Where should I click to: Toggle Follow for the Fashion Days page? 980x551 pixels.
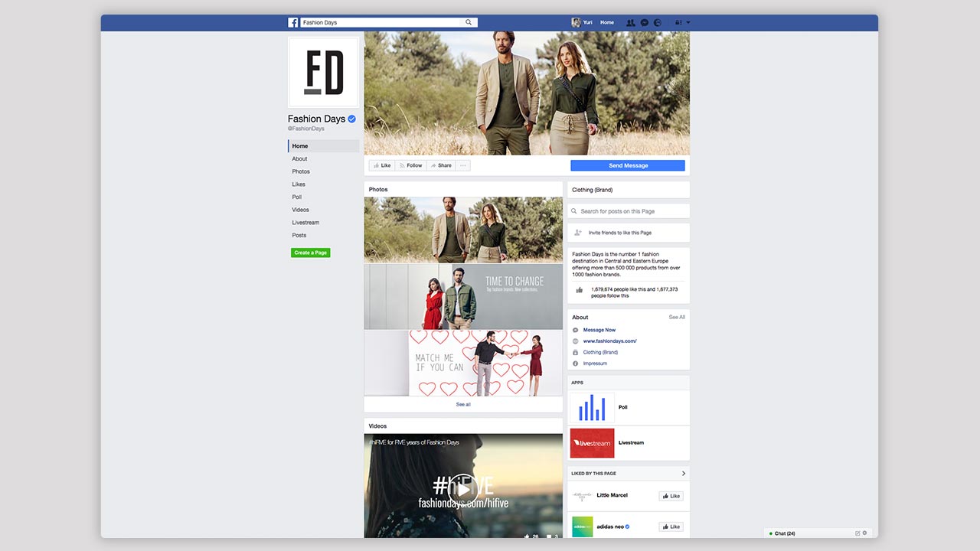(410, 165)
